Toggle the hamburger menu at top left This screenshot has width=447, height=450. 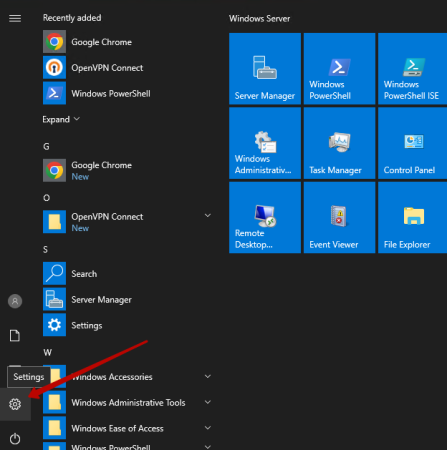click(x=15, y=18)
